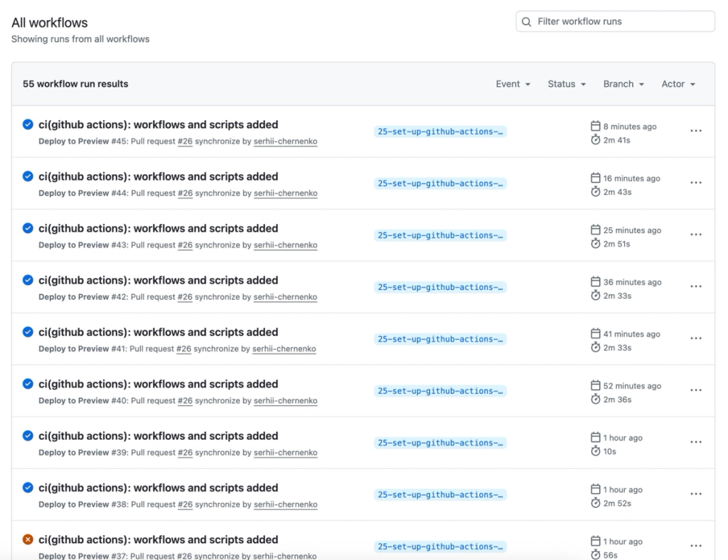The height and width of the screenshot is (560, 728).
Task: Open run #38 workflows and scripts added title
Action: tap(159, 488)
